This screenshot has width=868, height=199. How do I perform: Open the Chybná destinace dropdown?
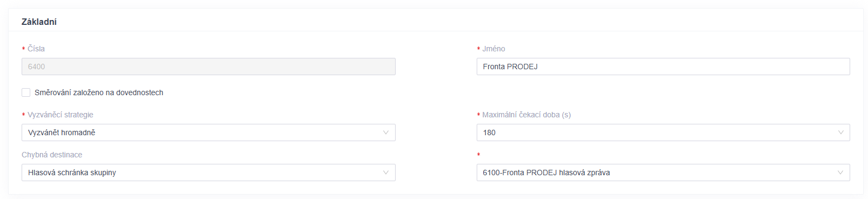209,173
